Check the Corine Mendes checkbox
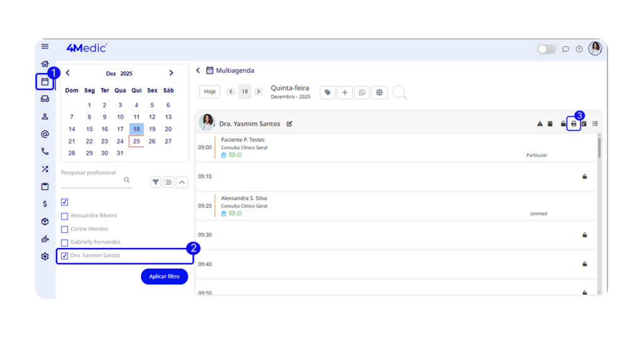Viewport: 644px width, 338px height. [65, 229]
